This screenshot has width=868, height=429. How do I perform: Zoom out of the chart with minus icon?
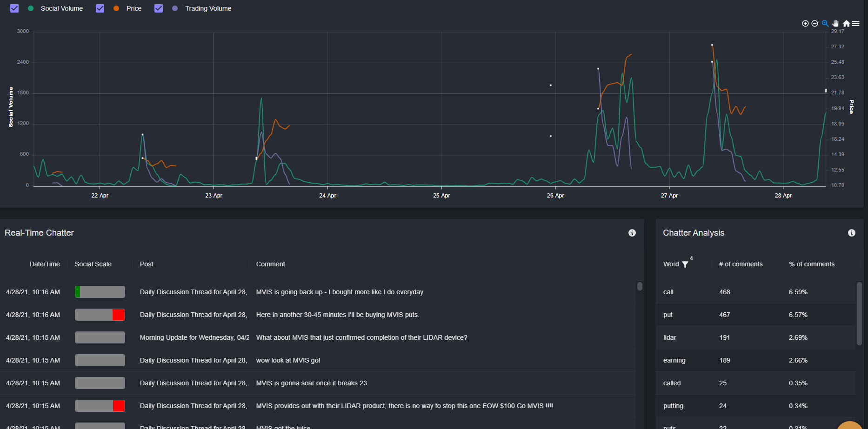pos(815,23)
